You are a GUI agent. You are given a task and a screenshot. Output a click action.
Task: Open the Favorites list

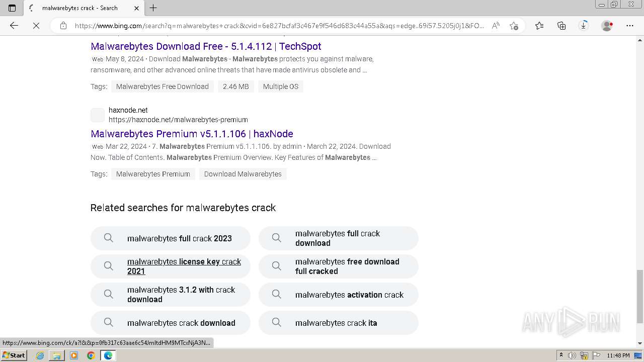(x=539, y=26)
